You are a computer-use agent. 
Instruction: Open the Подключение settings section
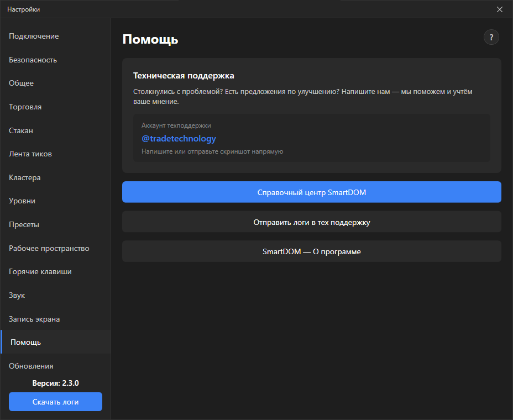coord(56,36)
